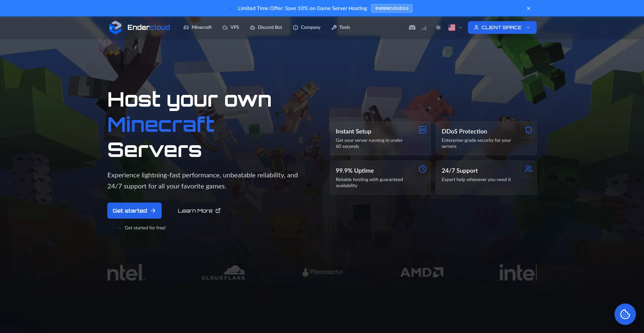The width and height of the screenshot is (644, 333).
Task: Select the DDoS Protection card title
Action: tap(464, 131)
